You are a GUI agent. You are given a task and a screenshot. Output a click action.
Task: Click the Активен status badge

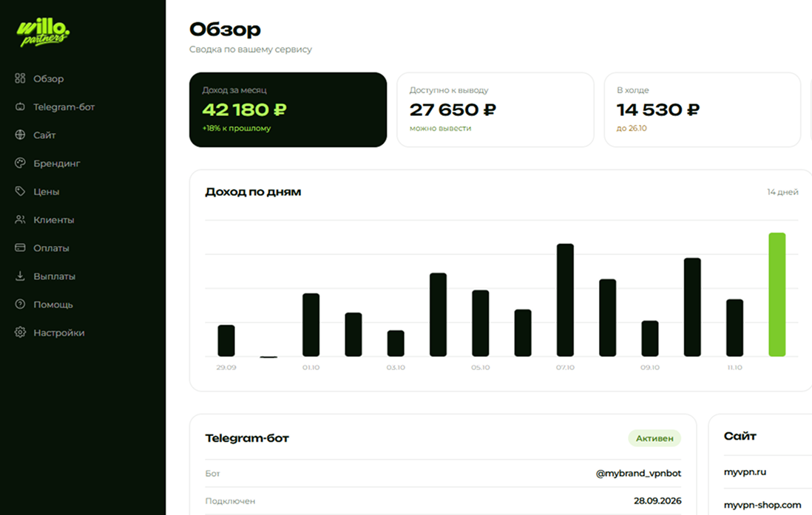(x=654, y=438)
